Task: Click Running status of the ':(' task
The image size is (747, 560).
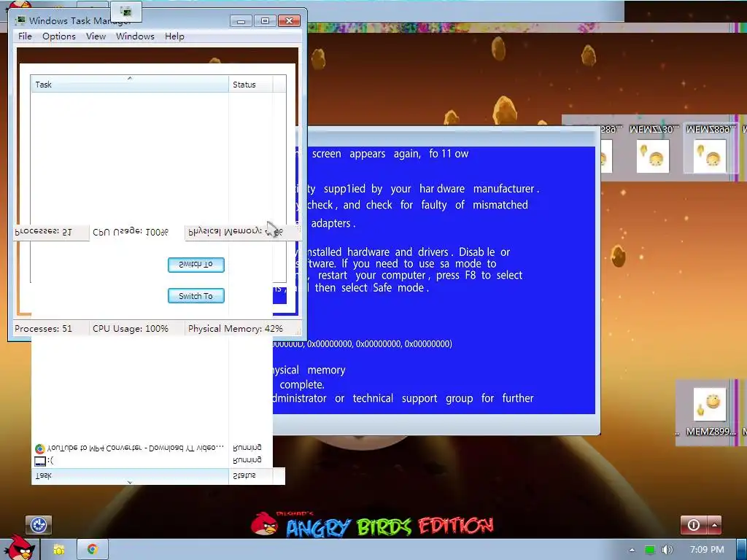Action: pyautogui.click(x=247, y=461)
